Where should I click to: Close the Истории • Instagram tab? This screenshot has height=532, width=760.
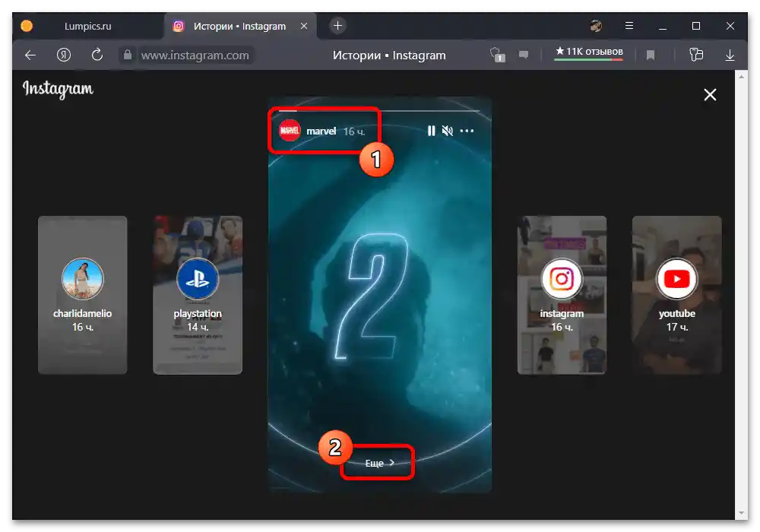pos(304,26)
